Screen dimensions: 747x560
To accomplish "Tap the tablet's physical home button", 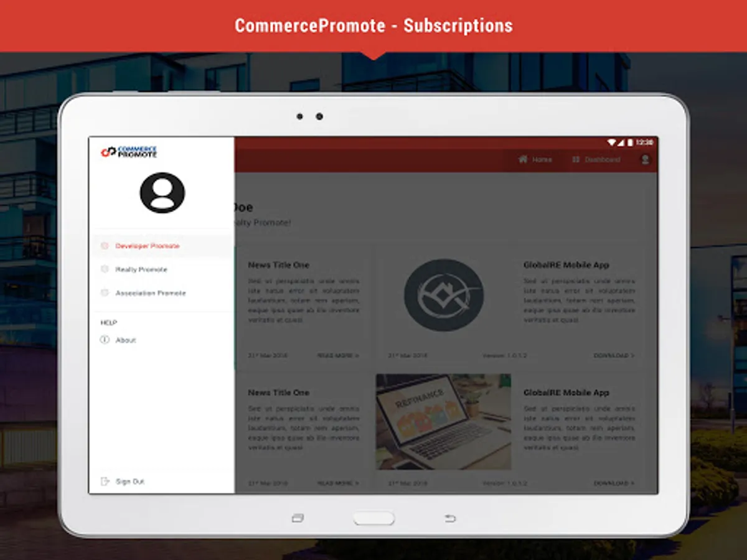I will click(x=374, y=518).
